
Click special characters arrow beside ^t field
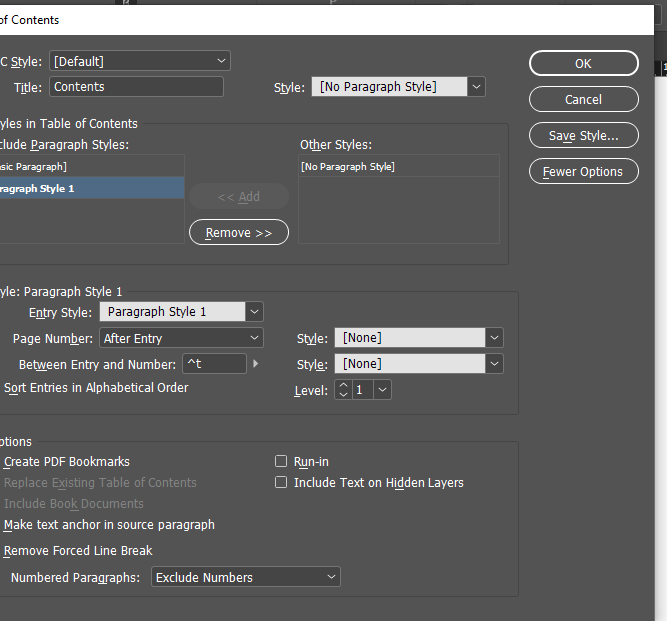[x=256, y=364]
